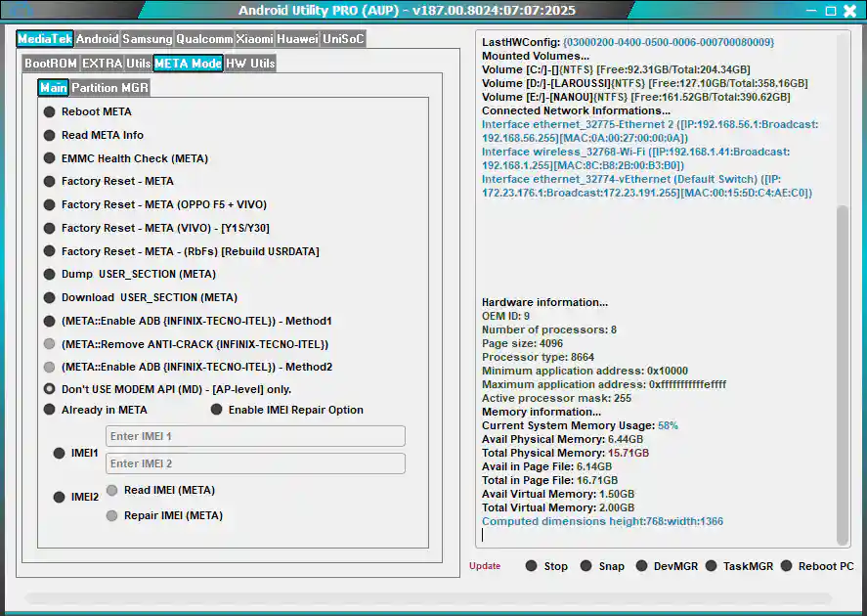Switch to the Qualcomm tab
This screenshot has width=867, height=616.
tap(204, 39)
